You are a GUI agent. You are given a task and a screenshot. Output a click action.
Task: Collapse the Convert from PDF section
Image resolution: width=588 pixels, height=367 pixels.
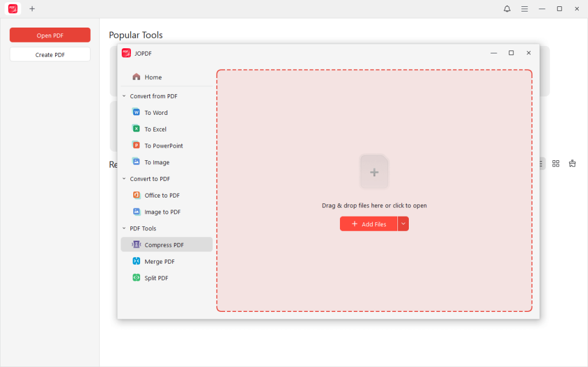123,95
